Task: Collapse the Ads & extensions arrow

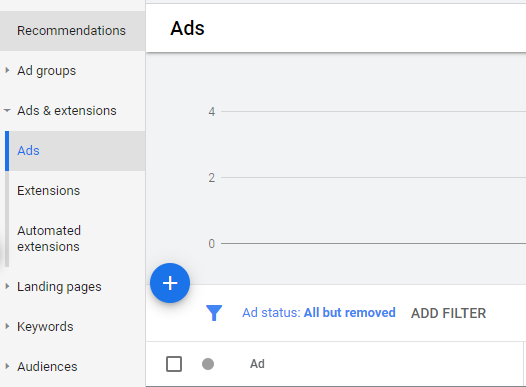Action: coord(7,110)
